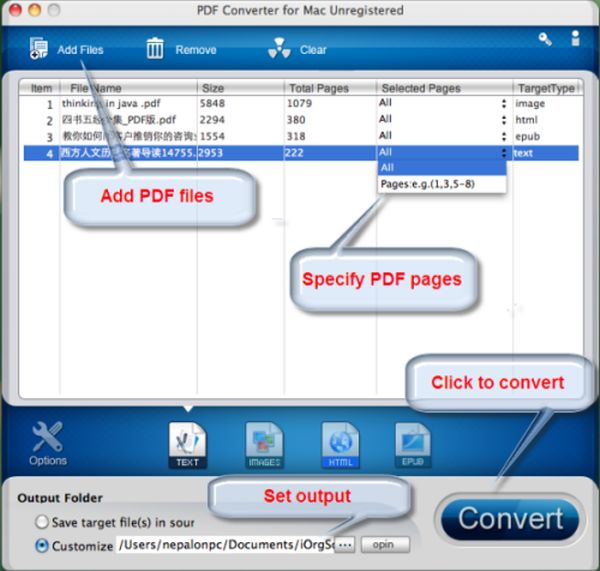Select the HTML output format icon

coord(340,445)
